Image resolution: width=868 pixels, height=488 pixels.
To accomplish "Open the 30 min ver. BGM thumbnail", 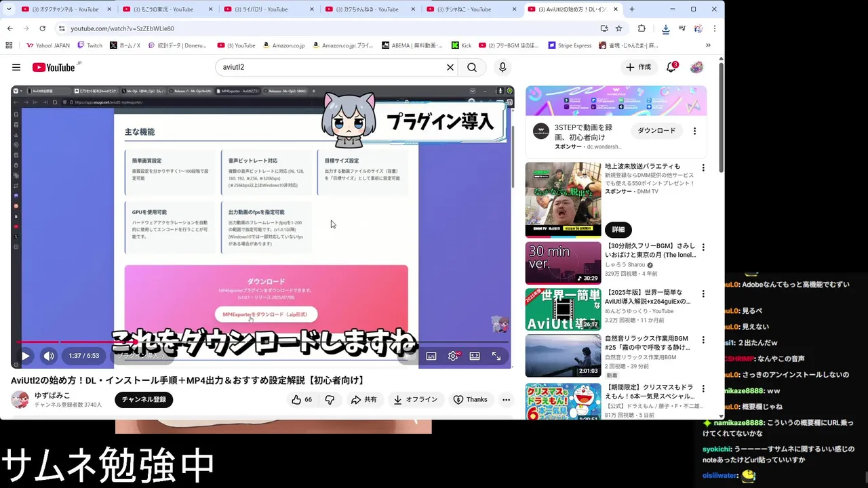I will (563, 263).
